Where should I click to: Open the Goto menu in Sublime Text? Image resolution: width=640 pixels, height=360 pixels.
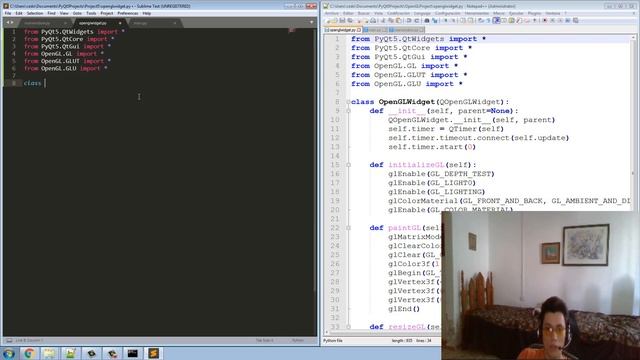coord(77,13)
